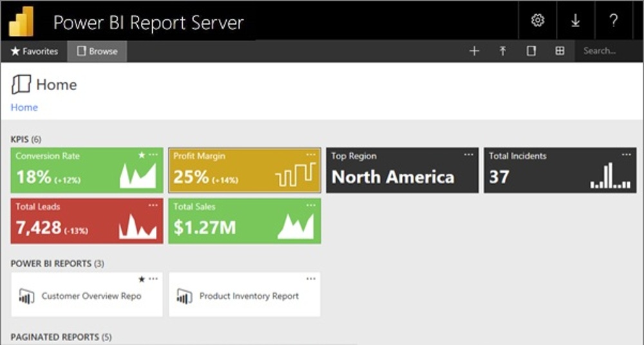Switch to the Favorites tab
644x345 pixels.
point(35,51)
